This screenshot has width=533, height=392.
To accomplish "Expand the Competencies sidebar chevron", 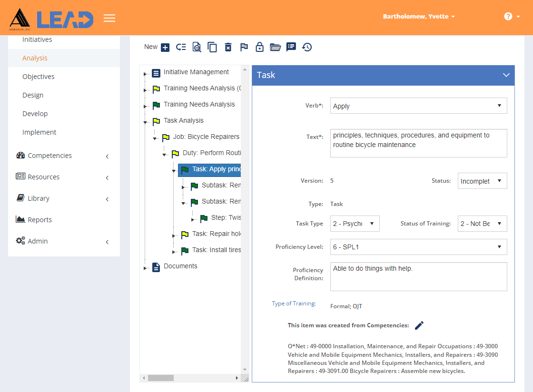I will (107, 156).
